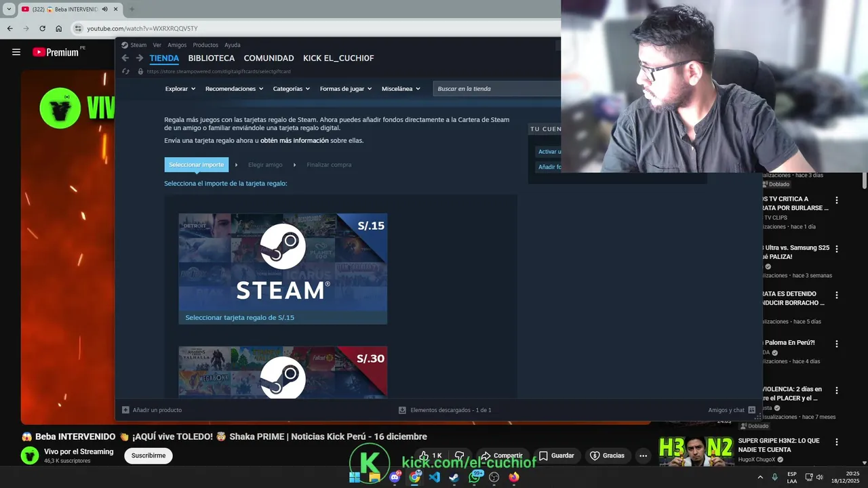Open Elementos descargados download status
868x488 pixels.
[x=451, y=410]
